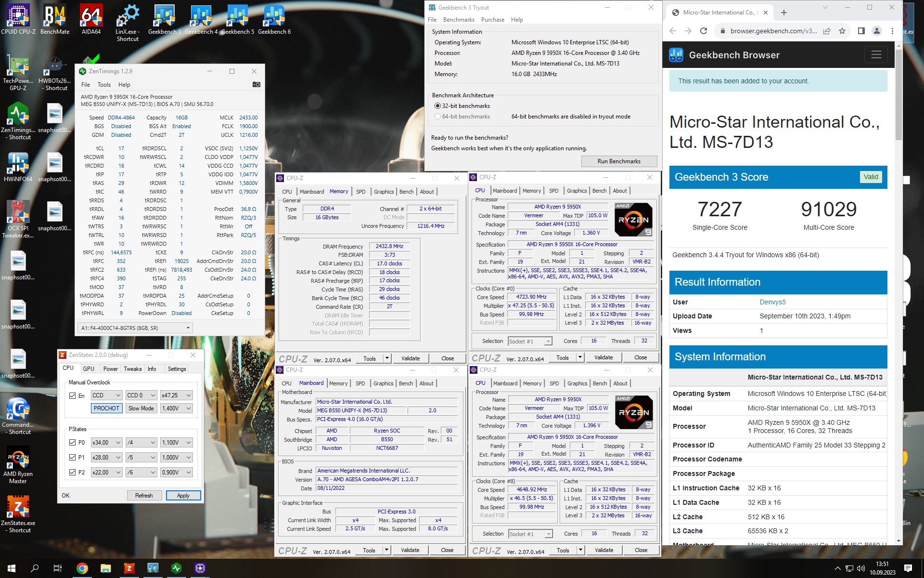Open Chrome profile avatar menu
The image size is (924, 578).
click(877, 31)
